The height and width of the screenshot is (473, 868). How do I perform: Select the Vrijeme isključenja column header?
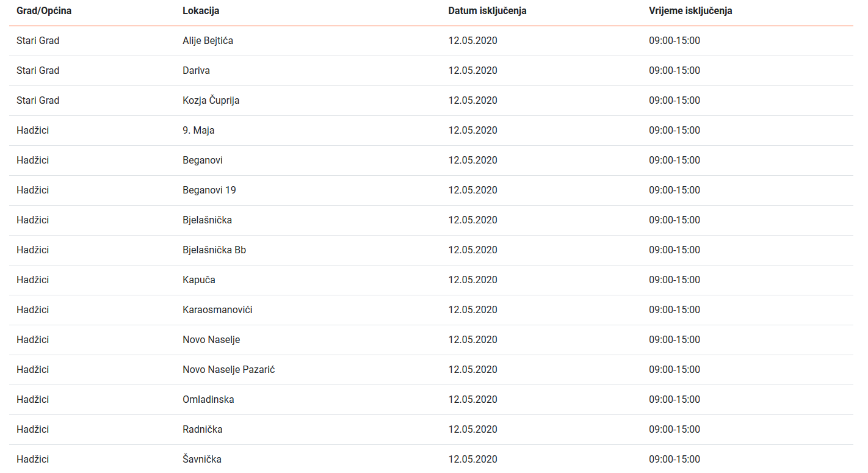tap(690, 11)
